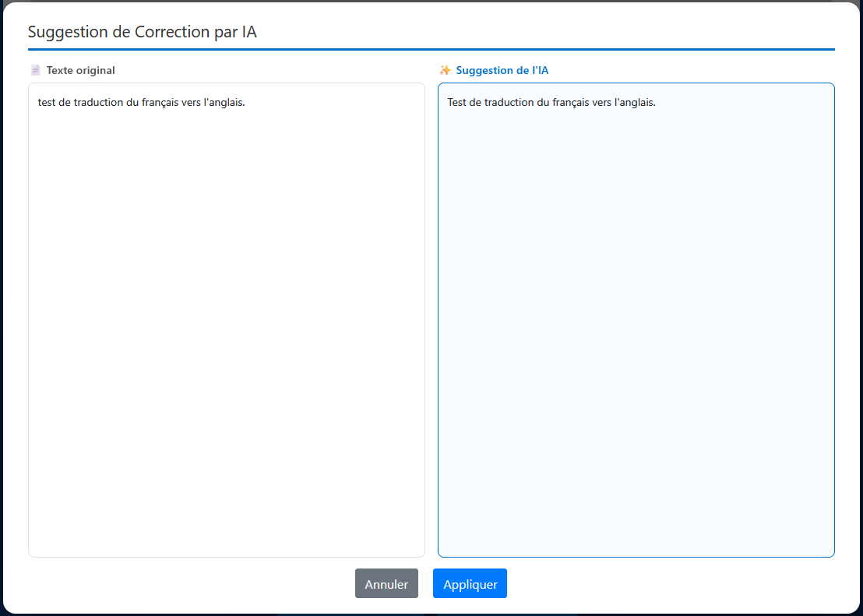Image resolution: width=863 pixels, height=616 pixels.
Task: Click the blue divider line under the title
Action: point(431,49)
